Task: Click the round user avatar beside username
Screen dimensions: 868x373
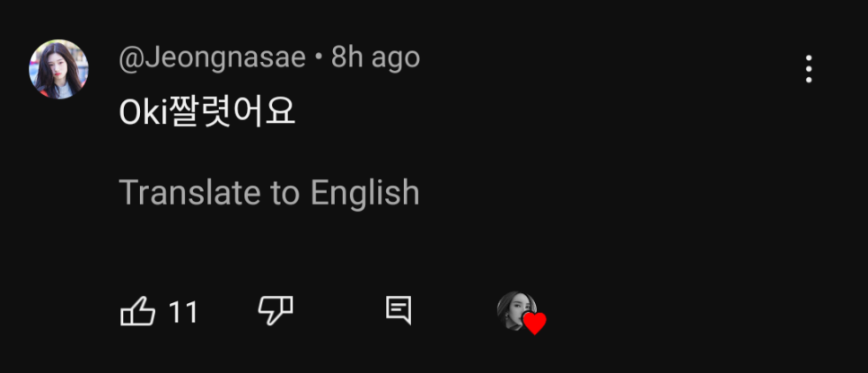Action: coord(58,69)
